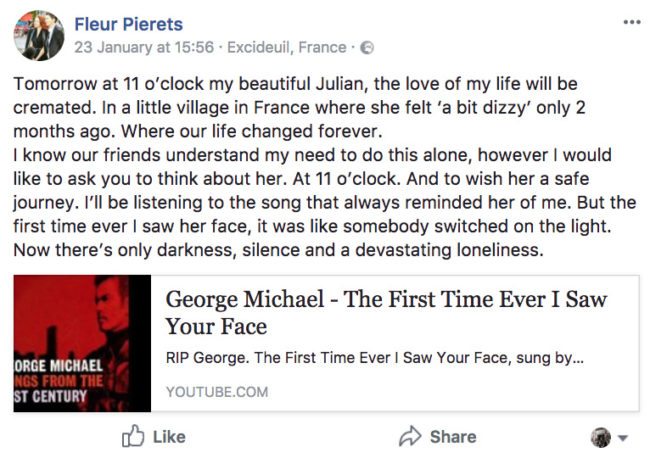Click the small round avatar near Share
This screenshot has height=458, width=650.
600,437
